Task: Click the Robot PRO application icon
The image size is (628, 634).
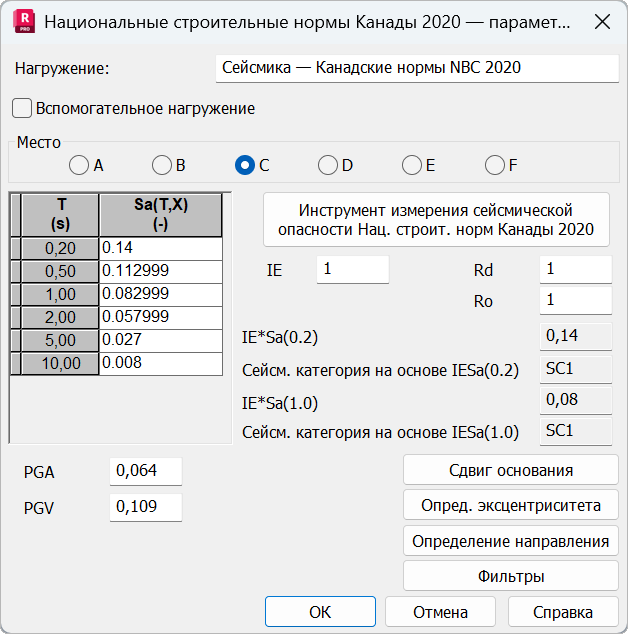Action: (24, 22)
